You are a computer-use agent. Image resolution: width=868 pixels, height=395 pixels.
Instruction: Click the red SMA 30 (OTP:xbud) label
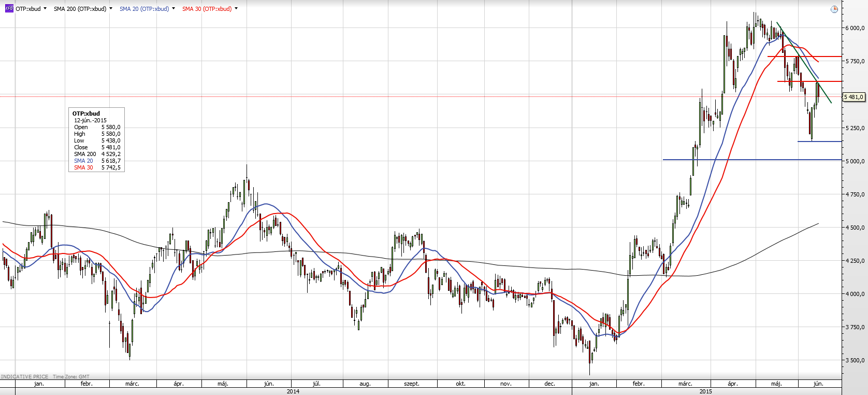coord(207,9)
